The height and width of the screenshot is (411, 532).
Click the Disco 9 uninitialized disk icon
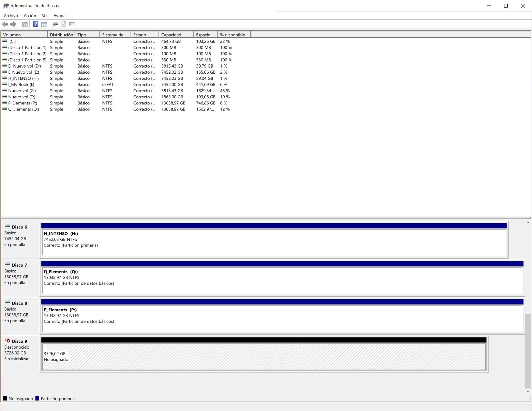[8, 341]
